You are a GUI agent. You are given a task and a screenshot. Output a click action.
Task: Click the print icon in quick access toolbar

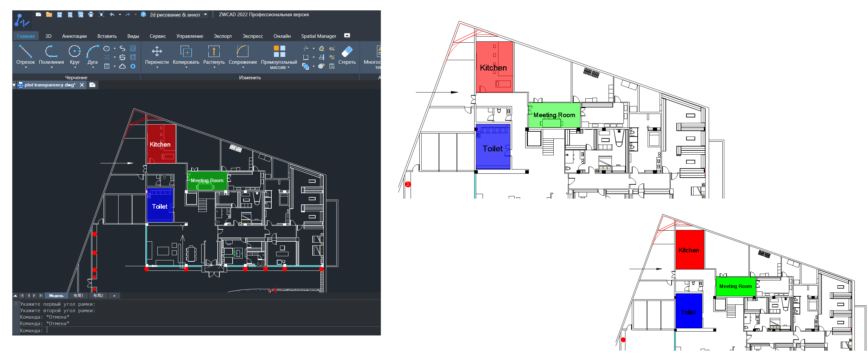pyautogui.click(x=91, y=15)
